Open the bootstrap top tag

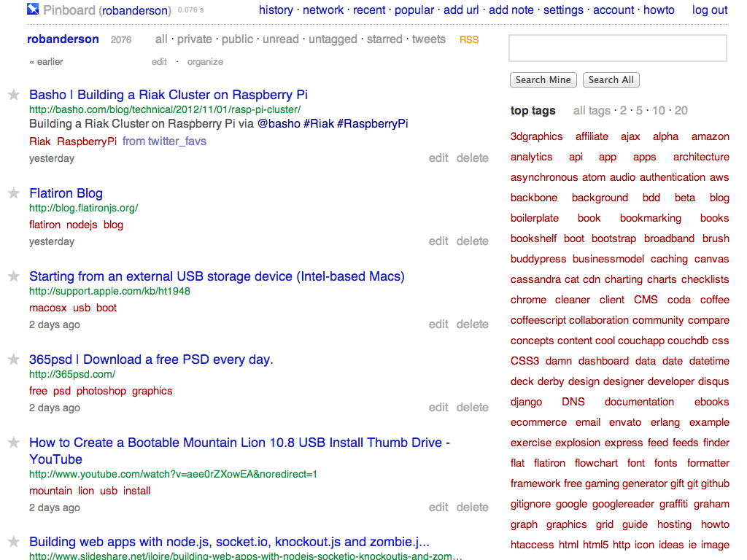pos(614,238)
